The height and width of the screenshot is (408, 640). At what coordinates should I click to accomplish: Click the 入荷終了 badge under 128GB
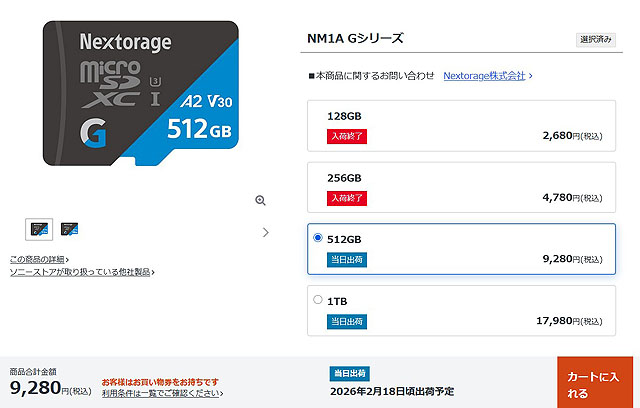pyautogui.click(x=347, y=136)
